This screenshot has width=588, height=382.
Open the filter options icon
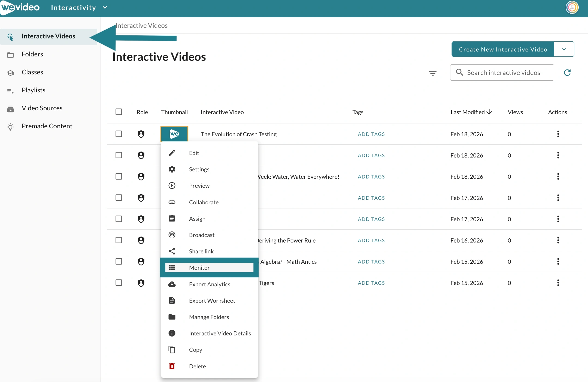(x=433, y=73)
